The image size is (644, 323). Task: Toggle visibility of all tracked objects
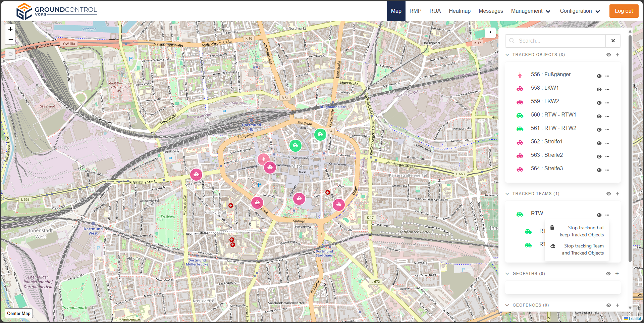coord(608,55)
